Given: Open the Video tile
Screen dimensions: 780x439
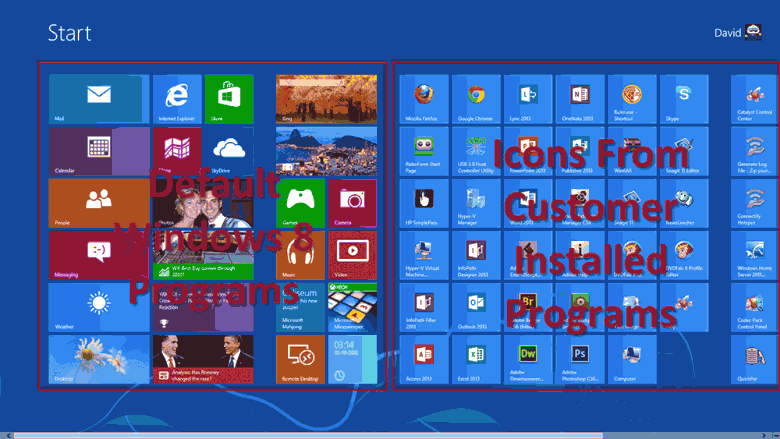Looking at the screenshot, I should 352,255.
